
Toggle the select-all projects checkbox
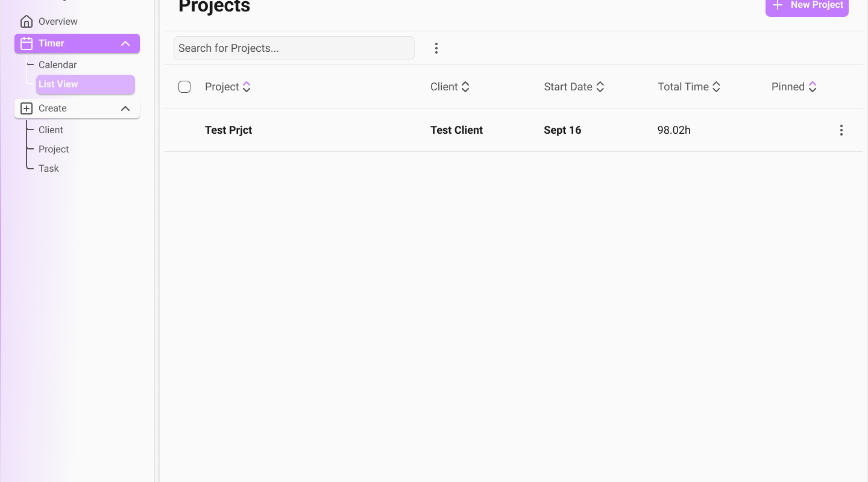click(x=184, y=87)
